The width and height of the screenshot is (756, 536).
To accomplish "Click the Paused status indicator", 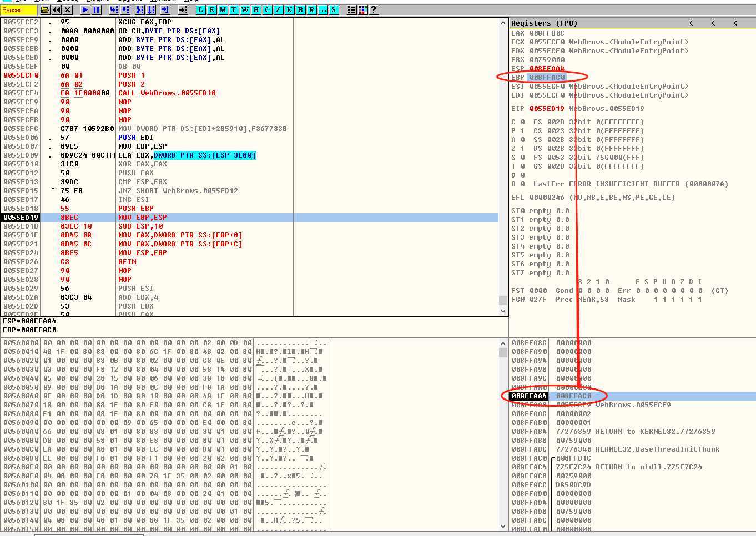I will 19,10.
